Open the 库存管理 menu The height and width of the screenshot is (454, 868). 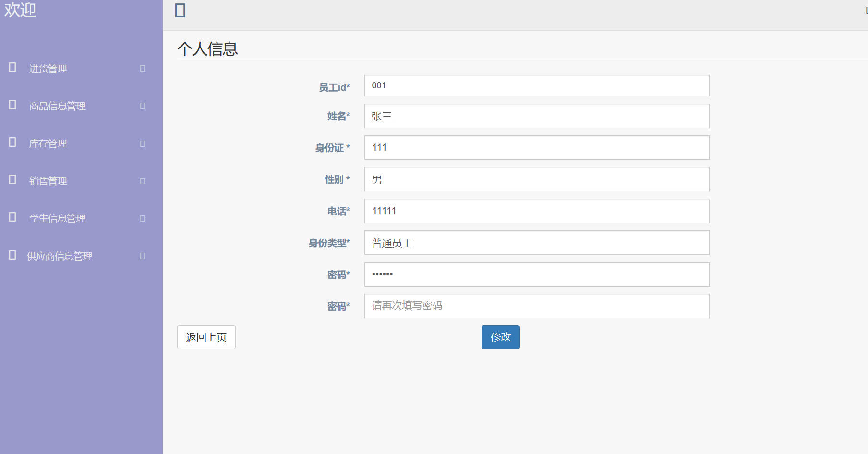(x=141, y=143)
